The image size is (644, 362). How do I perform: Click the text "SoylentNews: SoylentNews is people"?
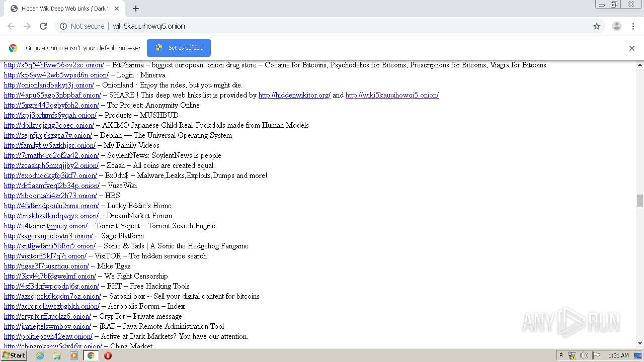point(164,155)
